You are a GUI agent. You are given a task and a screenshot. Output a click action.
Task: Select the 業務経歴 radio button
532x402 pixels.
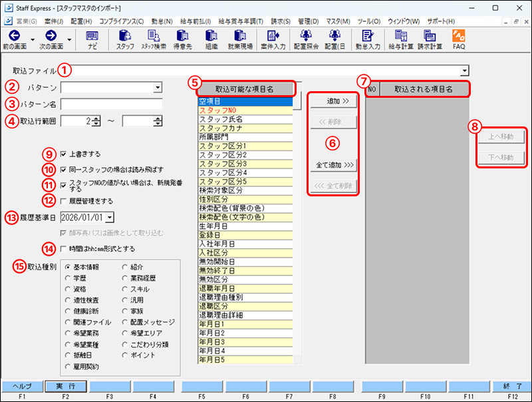pos(125,278)
